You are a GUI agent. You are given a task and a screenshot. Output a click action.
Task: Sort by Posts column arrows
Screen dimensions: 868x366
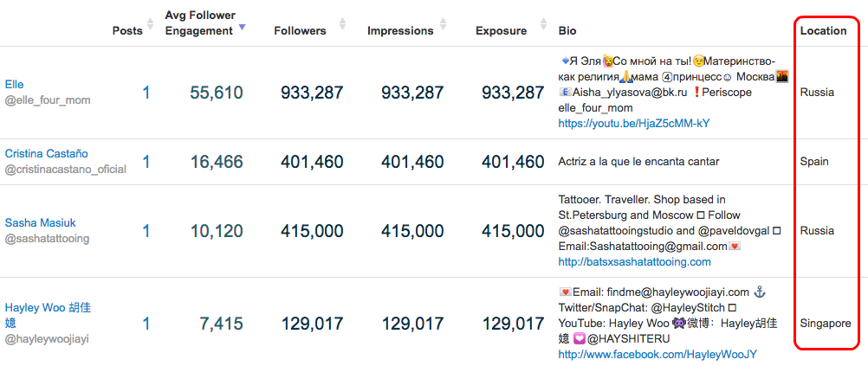coord(150,24)
